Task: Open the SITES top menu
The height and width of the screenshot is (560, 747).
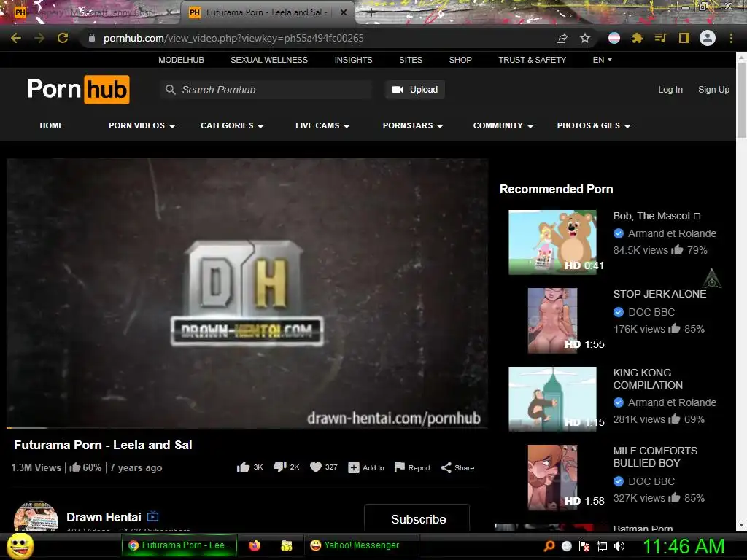Action: click(411, 60)
